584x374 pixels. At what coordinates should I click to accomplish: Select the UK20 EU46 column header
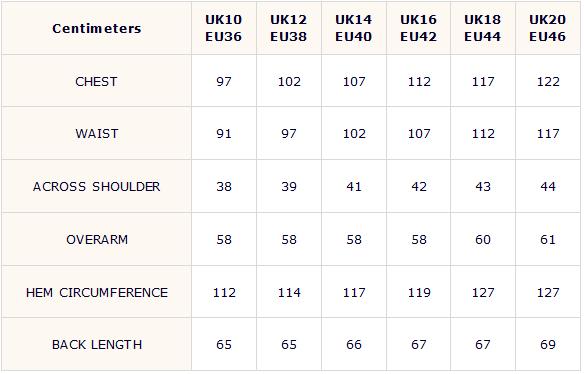pyautogui.click(x=548, y=28)
